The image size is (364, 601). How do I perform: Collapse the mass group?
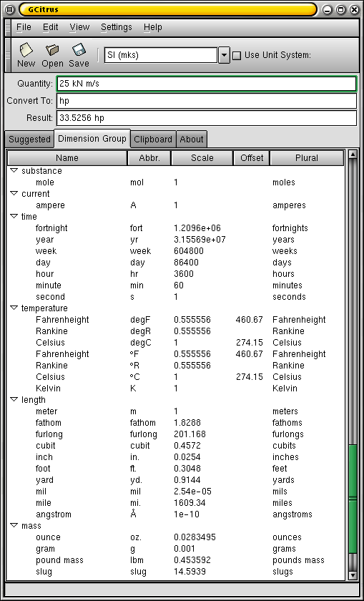[14, 525]
